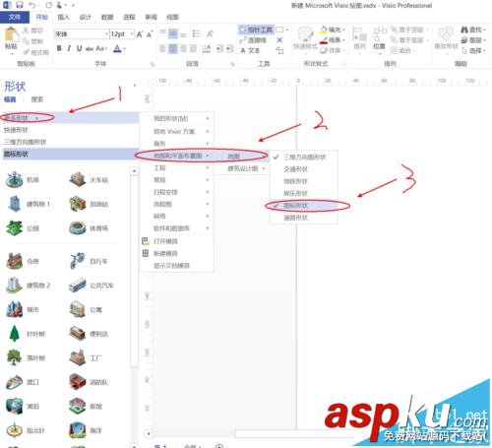Select the gas station (加油站) shape
Viewport: 492px width, 448px height.
(x=90, y=204)
